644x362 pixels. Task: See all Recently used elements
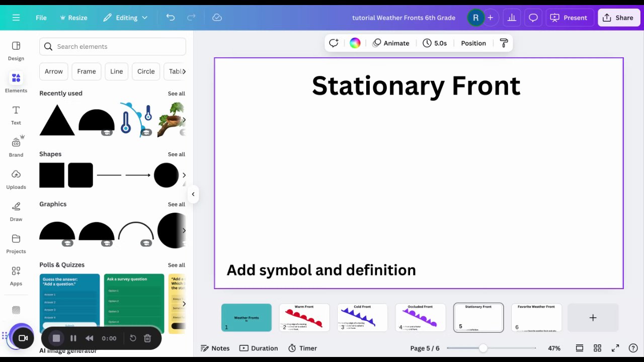tap(177, 94)
